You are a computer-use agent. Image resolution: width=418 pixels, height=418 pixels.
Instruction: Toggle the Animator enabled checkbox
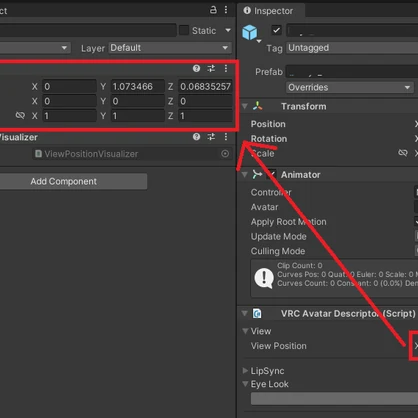coord(272,174)
